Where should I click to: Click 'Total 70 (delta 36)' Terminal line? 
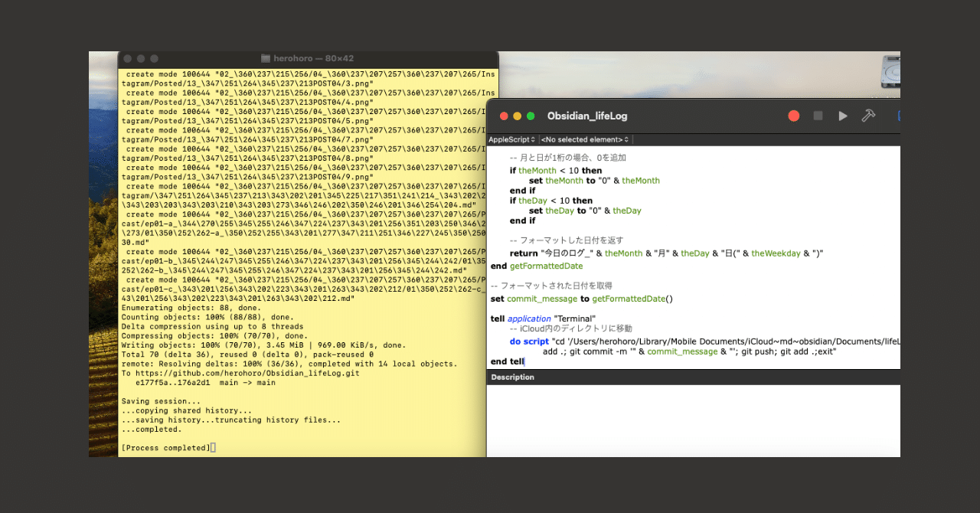coord(247,355)
